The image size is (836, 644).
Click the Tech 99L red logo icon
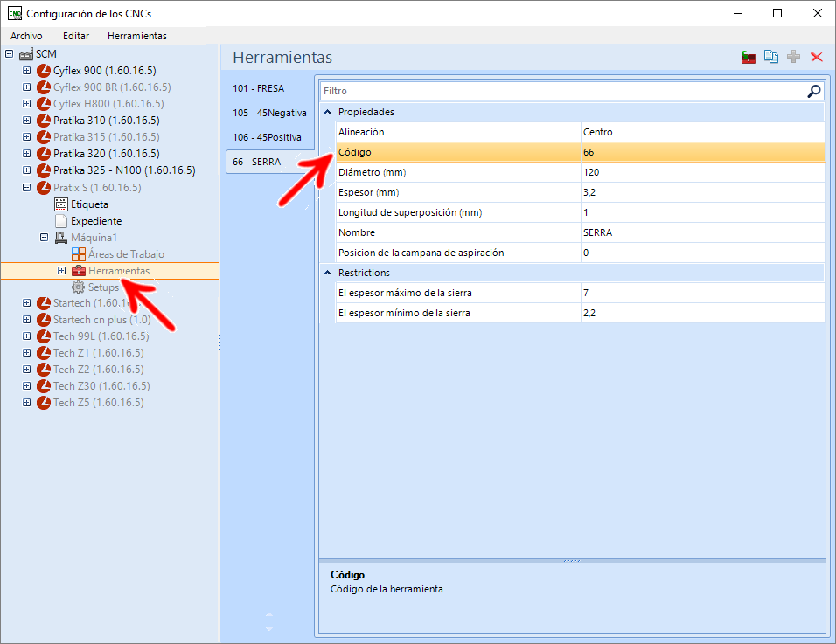pos(44,336)
